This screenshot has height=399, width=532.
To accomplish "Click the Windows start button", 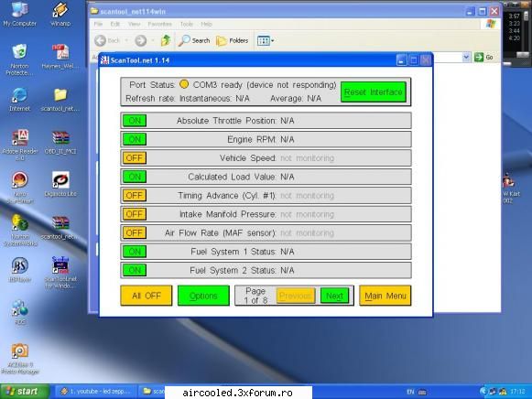I will click(24, 391).
